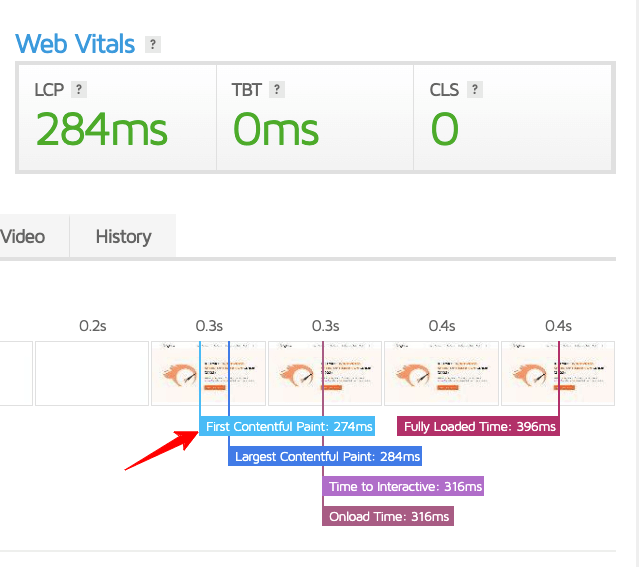Select the First Contentful Paint 274ms marker
639x567 pixels.
coord(288,427)
